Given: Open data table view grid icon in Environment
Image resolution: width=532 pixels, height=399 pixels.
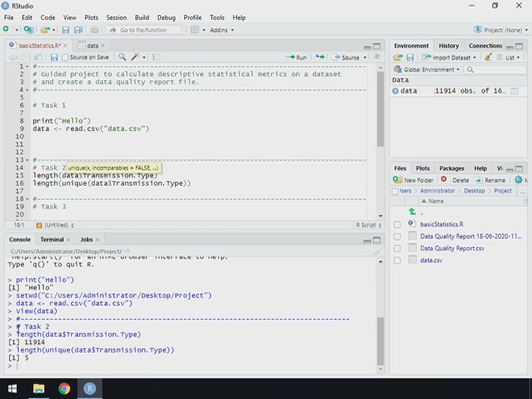Looking at the screenshot, I should 514,91.
